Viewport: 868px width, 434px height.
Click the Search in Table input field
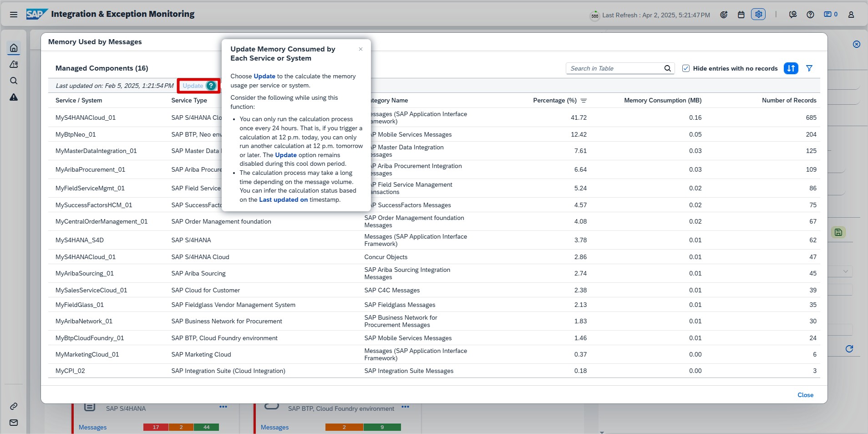click(x=614, y=68)
